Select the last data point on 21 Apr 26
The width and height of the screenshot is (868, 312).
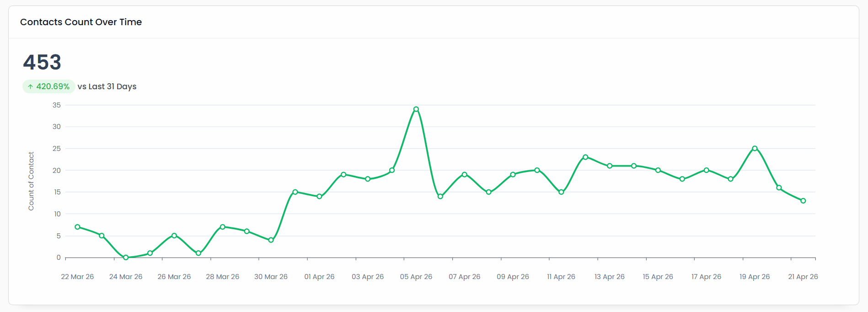click(803, 201)
